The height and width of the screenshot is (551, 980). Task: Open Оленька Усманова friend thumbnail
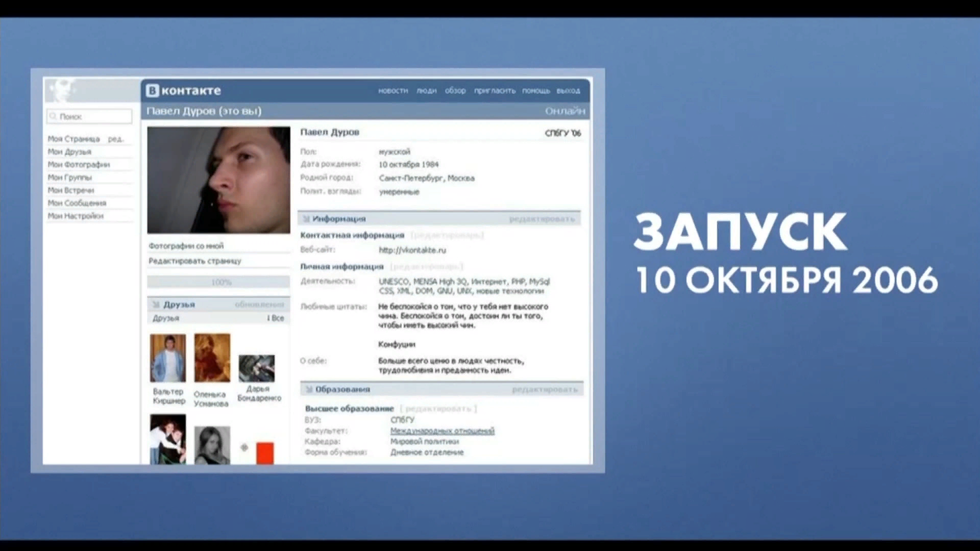coord(212,358)
